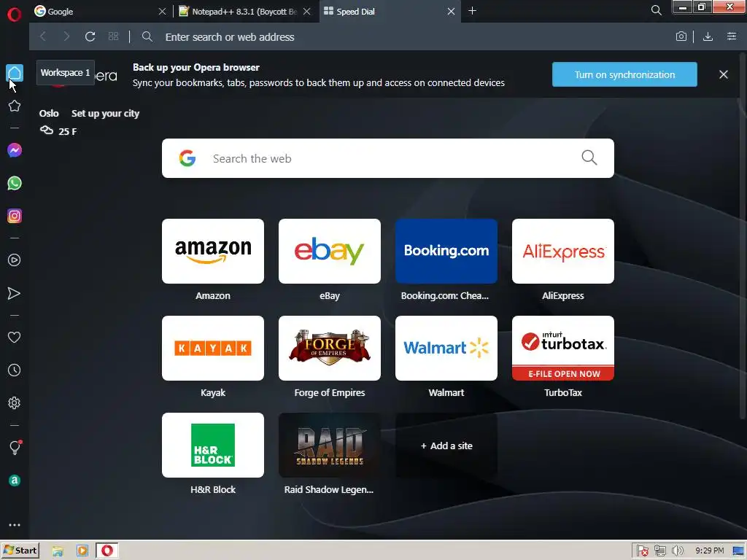
Task: Reload the current page
Action: (90, 36)
